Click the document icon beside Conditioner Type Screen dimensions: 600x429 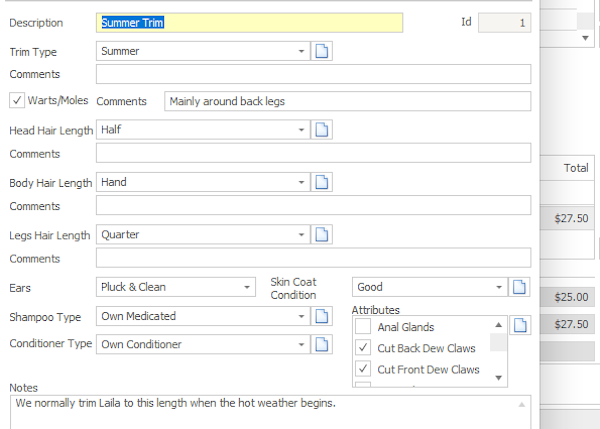click(322, 344)
